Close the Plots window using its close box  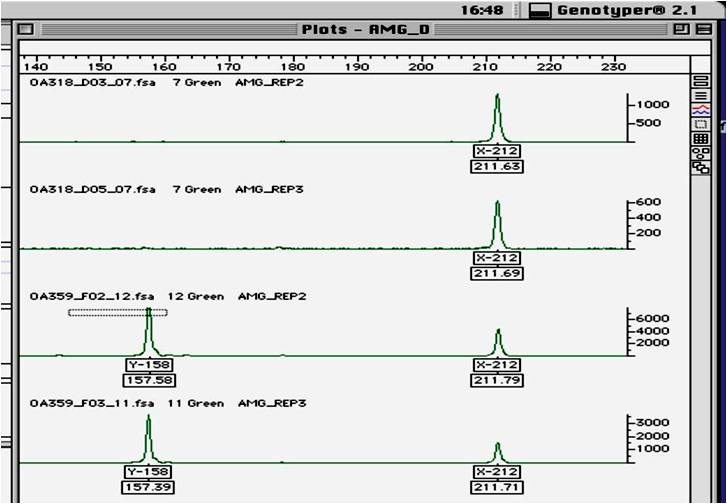click(x=27, y=30)
